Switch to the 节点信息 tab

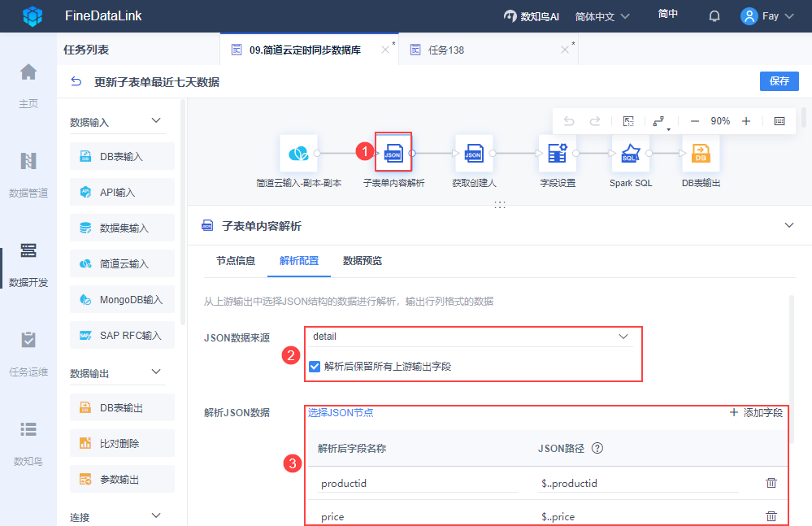pyautogui.click(x=236, y=260)
